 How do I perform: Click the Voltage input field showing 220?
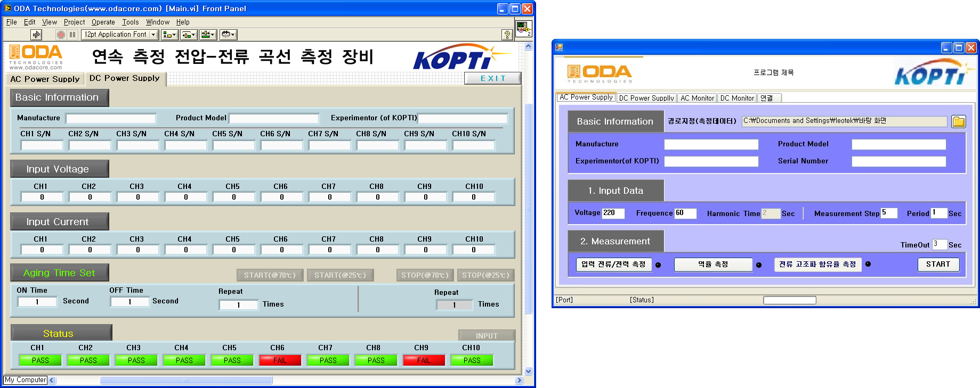pyautogui.click(x=613, y=213)
